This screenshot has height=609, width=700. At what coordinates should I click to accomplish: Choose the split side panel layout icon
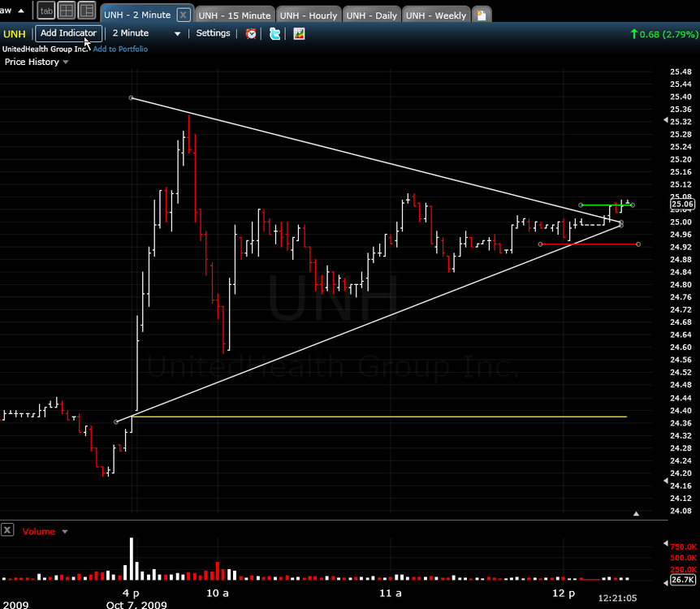tap(87, 11)
